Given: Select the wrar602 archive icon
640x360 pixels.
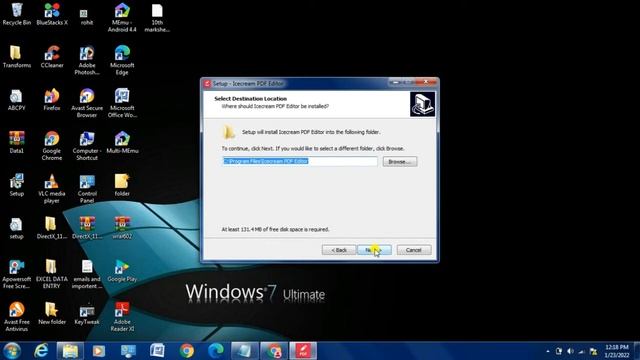Looking at the screenshot, I should point(122,228).
